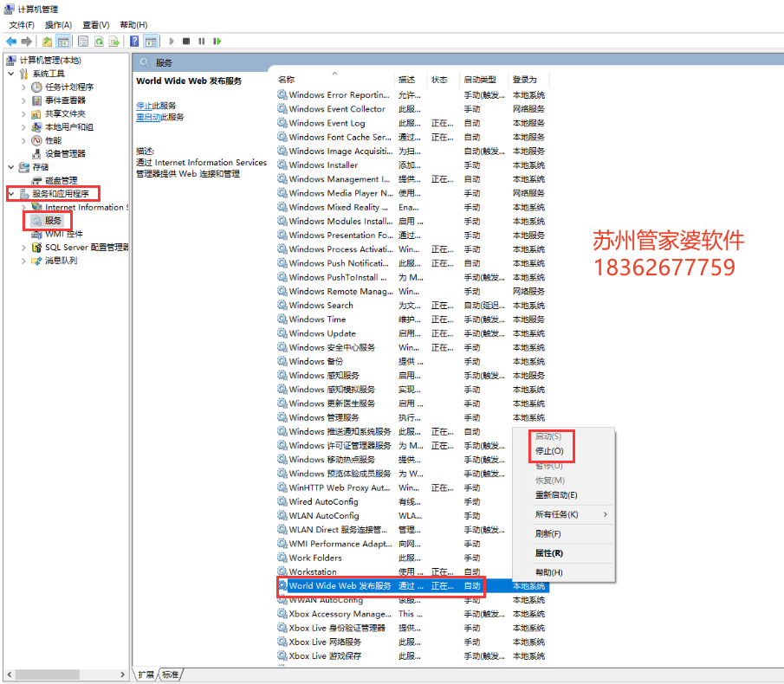Screen dimensions: 784x684
Task: Sort services by 启动类型 column header
Action: [480, 80]
